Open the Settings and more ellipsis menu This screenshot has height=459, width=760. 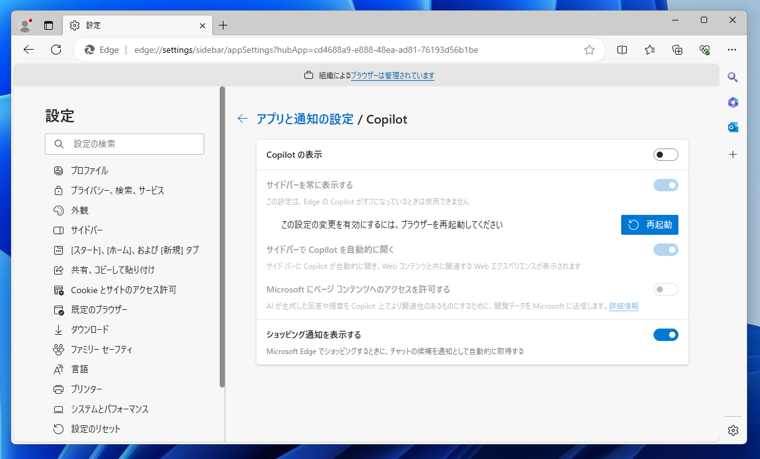[x=732, y=49]
